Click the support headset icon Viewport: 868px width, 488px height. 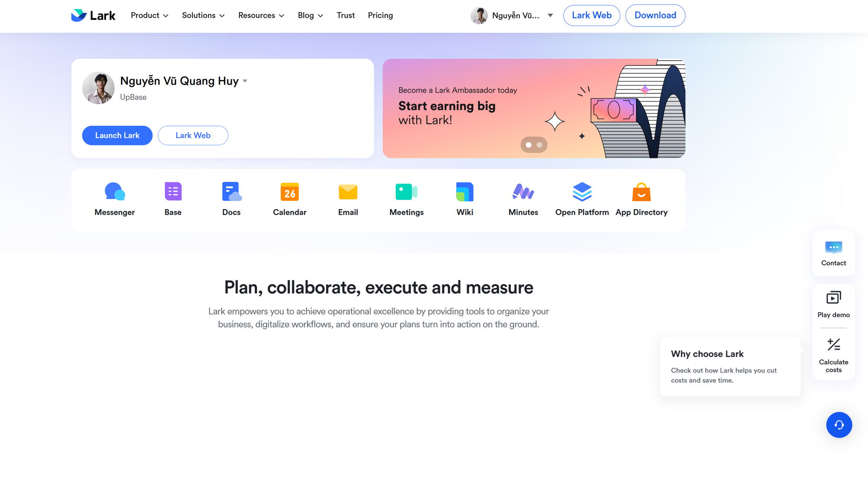pyautogui.click(x=839, y=425)
